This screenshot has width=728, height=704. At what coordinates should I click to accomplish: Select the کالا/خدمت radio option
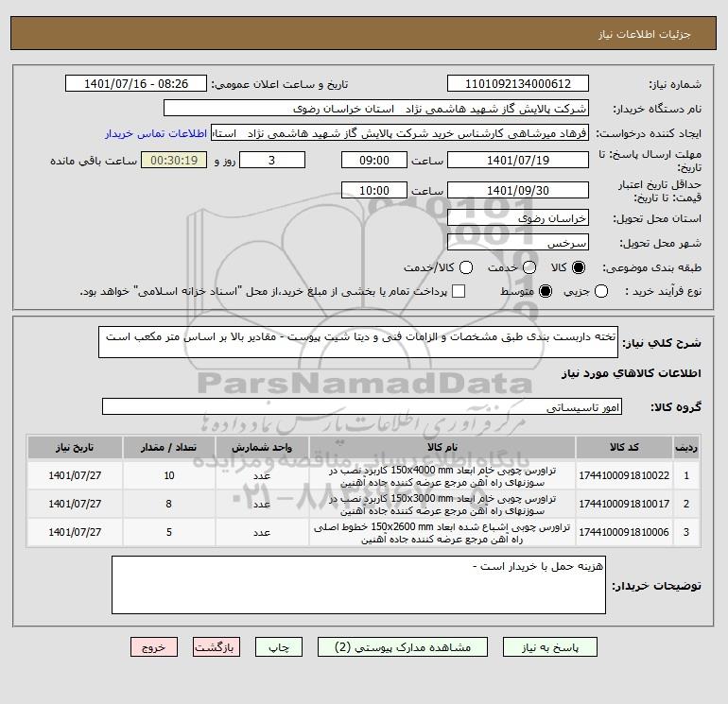pyautogui.click(x=466, y=267)
